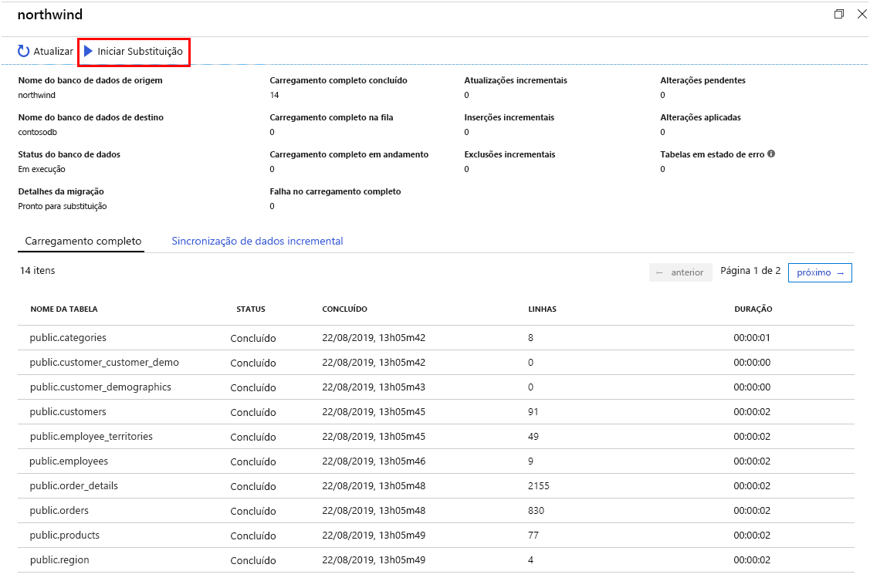
Task: Click Inserções incrementais label
Action: click(509, 117)
